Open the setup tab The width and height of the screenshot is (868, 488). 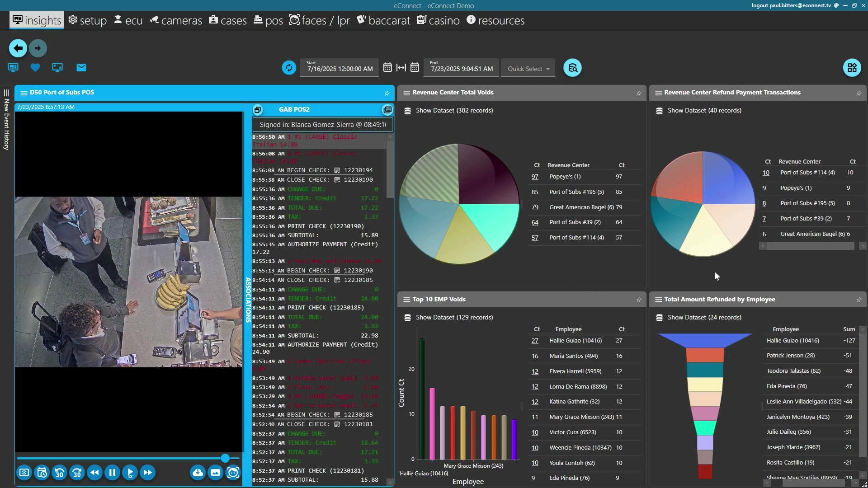pos(88,20)
